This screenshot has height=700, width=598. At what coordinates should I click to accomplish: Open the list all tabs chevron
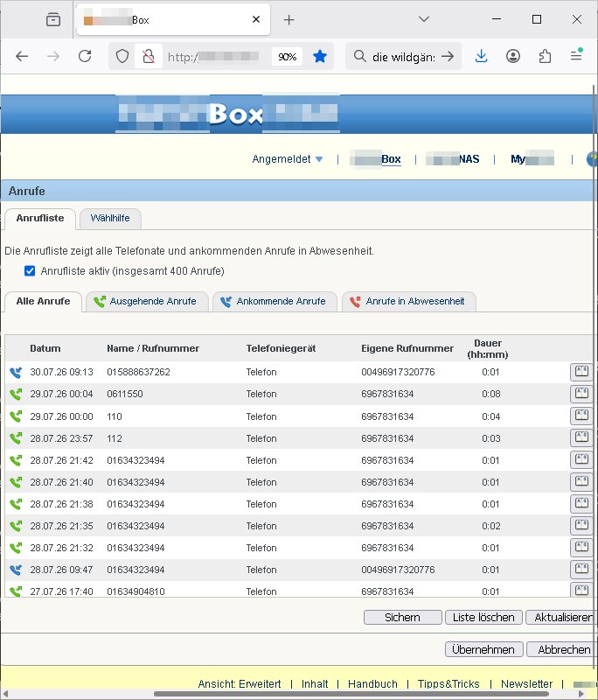pos(424,19)
